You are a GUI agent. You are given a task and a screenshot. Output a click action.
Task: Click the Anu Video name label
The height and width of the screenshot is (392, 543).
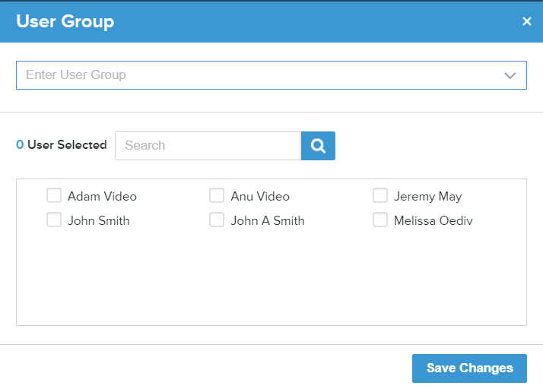click(260, 197)
